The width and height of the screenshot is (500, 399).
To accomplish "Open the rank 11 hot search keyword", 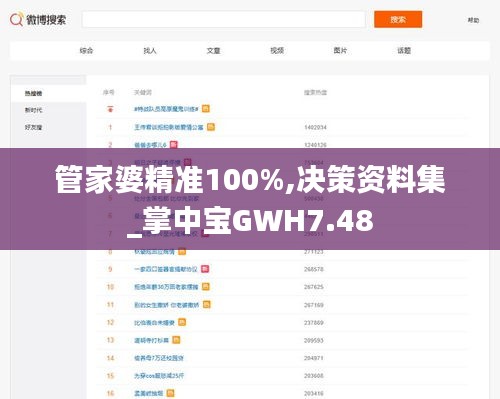I will (167, 305).
